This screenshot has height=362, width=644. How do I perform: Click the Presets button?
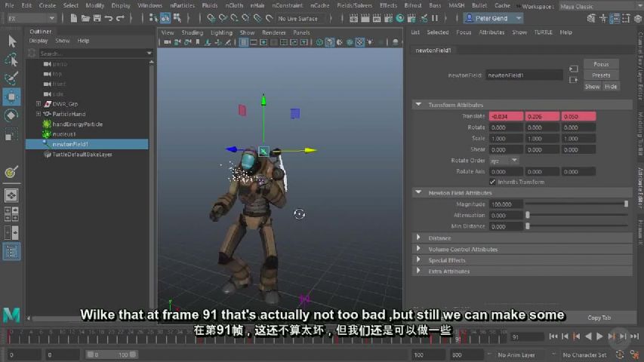pyautogui.click(x=601, y=75)
